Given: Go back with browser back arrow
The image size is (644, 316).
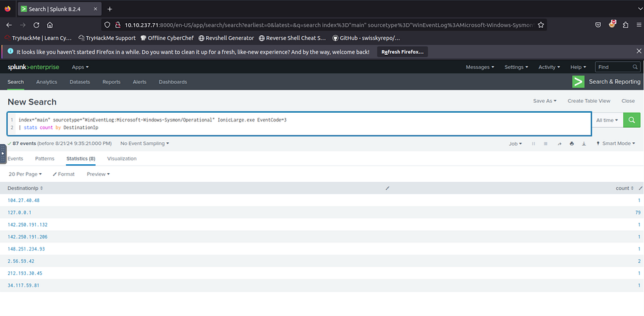Looking at the screenshot, I should [9, 25].
